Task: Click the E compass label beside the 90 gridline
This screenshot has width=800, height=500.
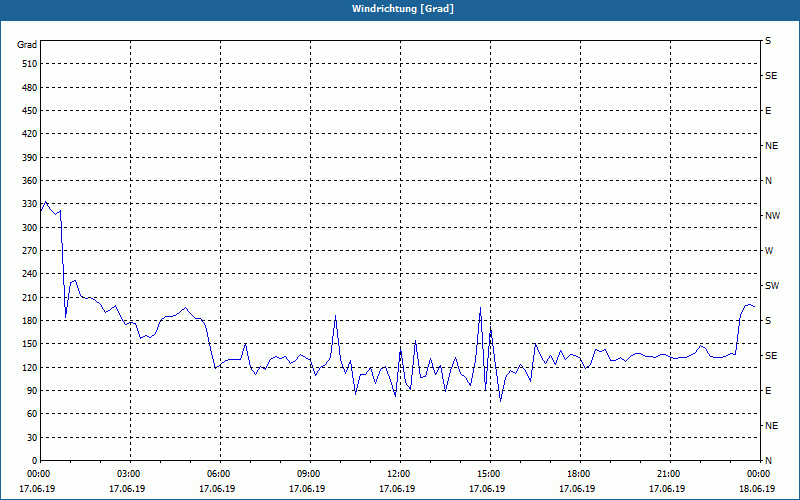Action: pyautogui.click(x=768, y=391)
